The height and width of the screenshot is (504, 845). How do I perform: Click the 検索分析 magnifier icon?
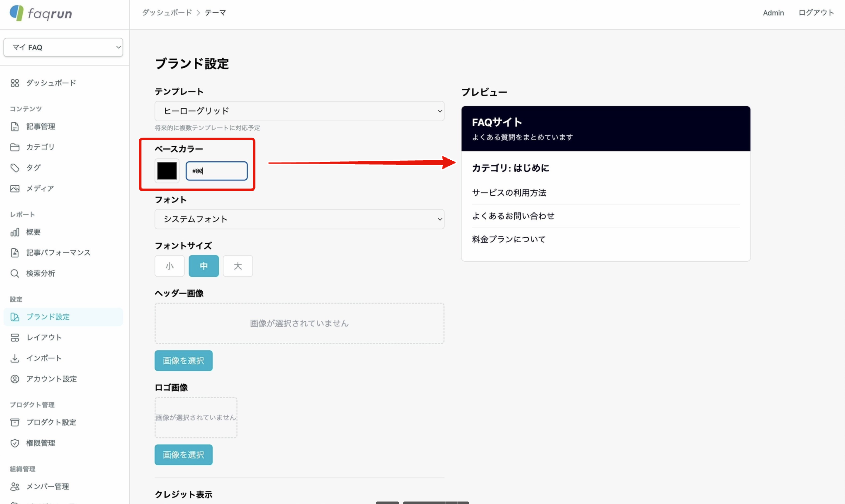tap(15, 273)
